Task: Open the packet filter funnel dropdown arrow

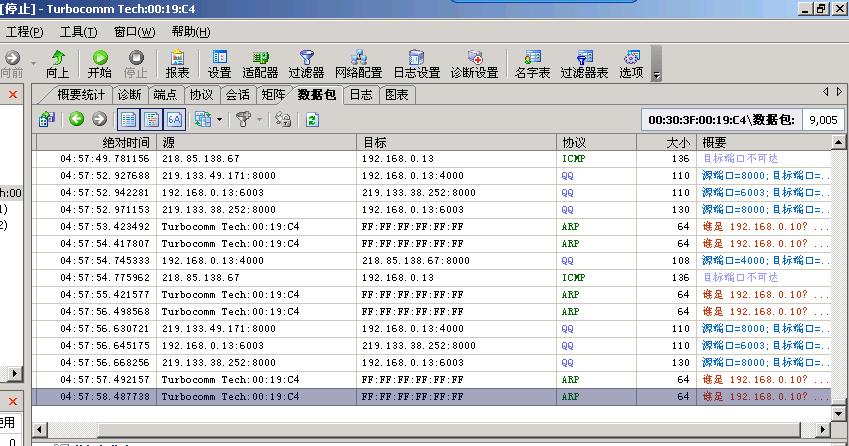Action: pos(259,120)
